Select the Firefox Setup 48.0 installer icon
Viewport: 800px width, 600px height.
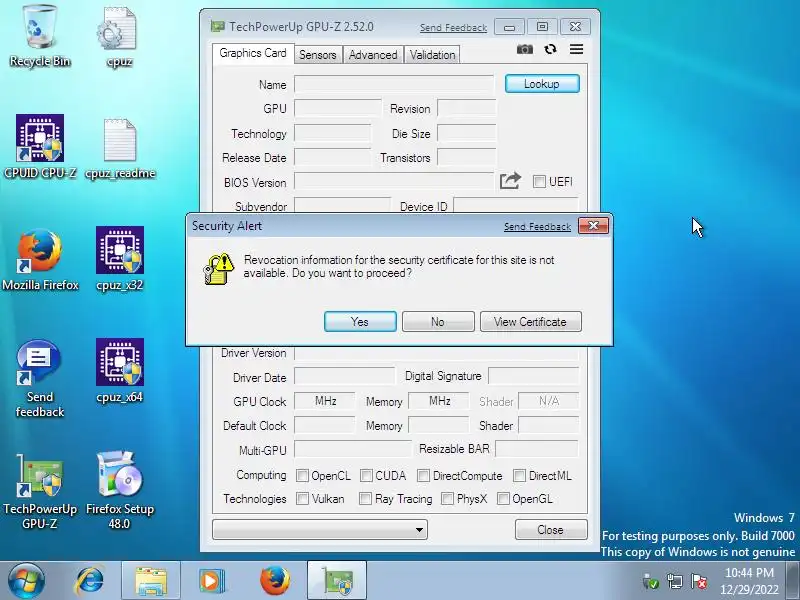pyautogui.click(x=119, y=490)
